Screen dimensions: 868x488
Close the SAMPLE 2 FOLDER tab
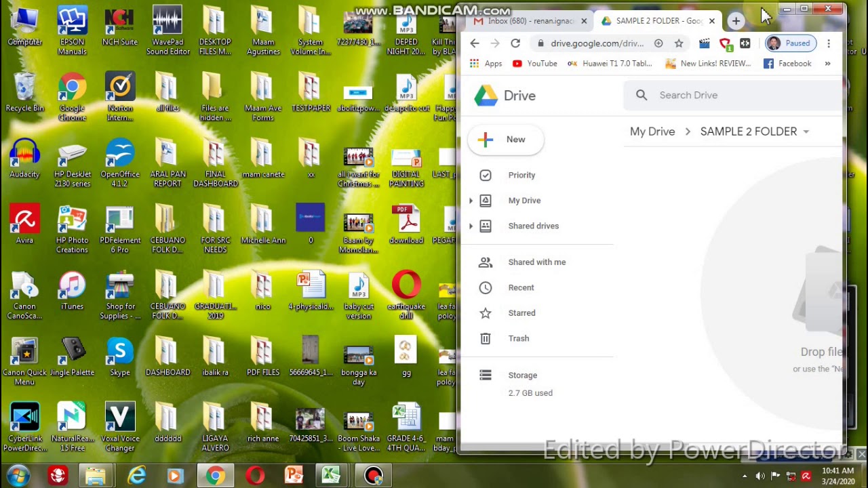tap(712, 21)
